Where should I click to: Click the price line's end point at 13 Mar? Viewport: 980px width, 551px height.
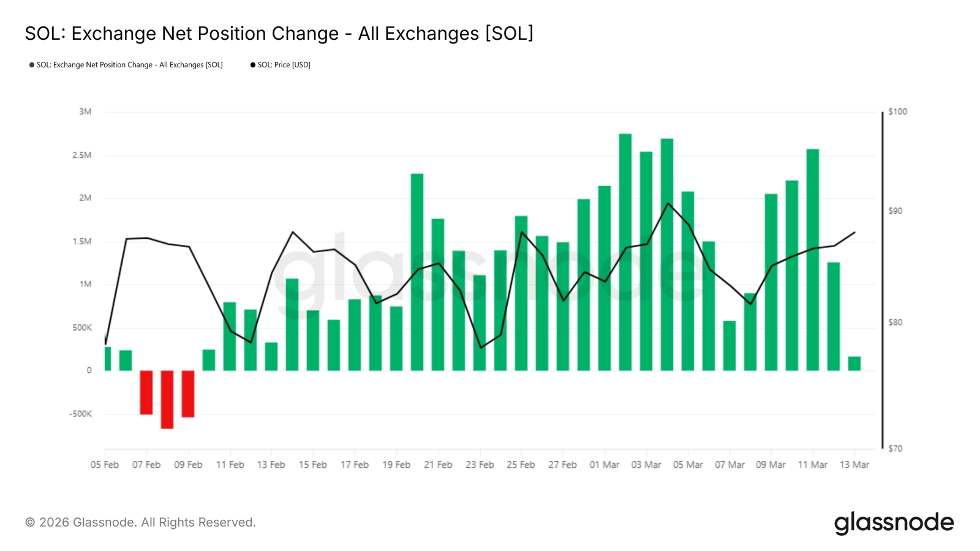tap(854, 233)
